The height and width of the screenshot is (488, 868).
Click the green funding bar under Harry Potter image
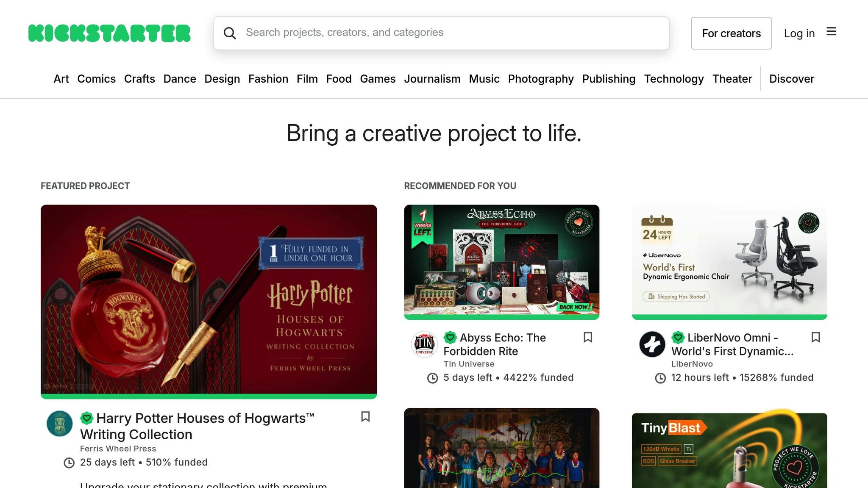[209, 396]
